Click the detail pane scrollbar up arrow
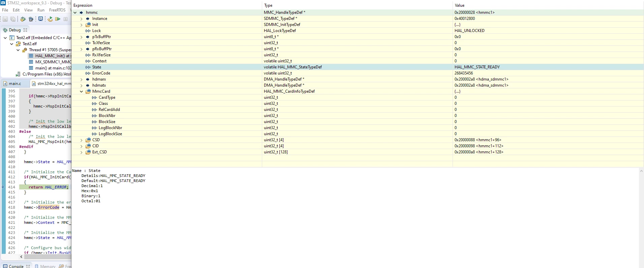The height and width of the screenshot is (268, 644). coord(641,171)
